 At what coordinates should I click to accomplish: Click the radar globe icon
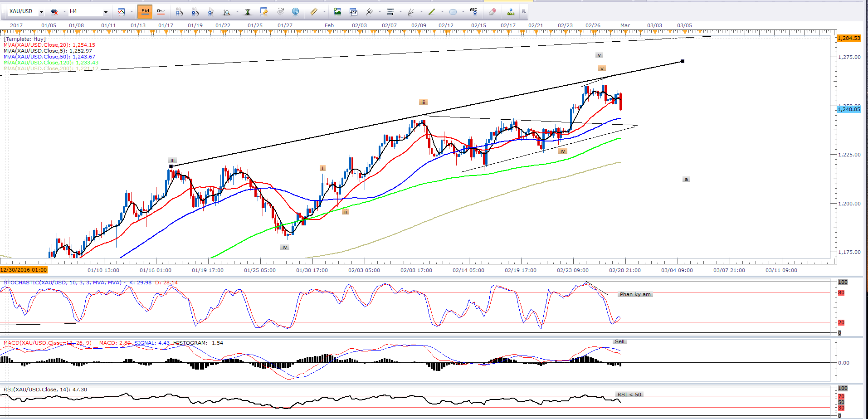(x=295, y=11)
